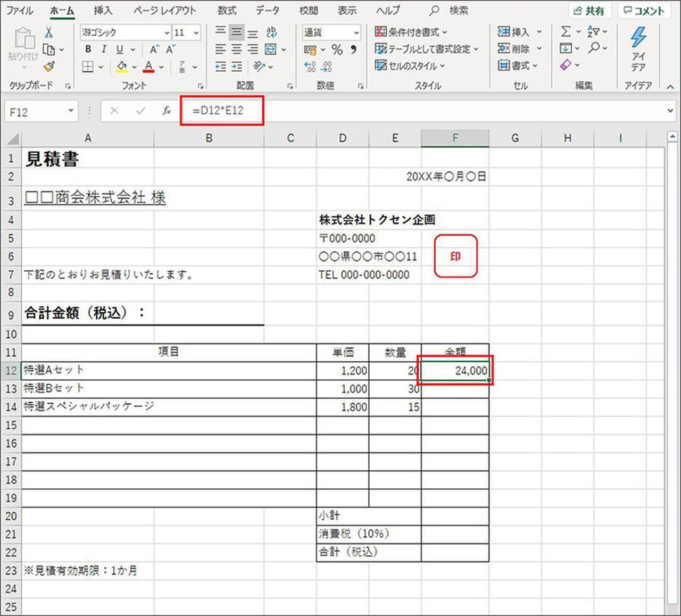Click the Merge and Center icon

[271, 49]
